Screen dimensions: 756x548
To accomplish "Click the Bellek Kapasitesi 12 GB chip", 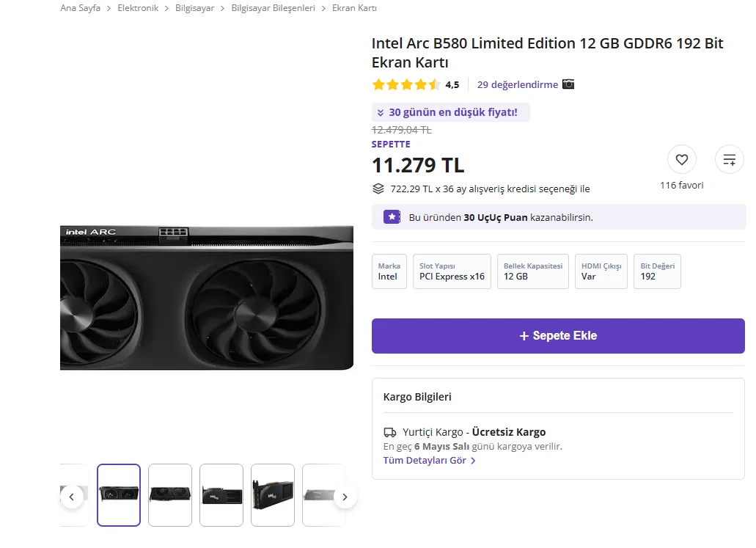I will pyautogui.click(x=533, y=271).
